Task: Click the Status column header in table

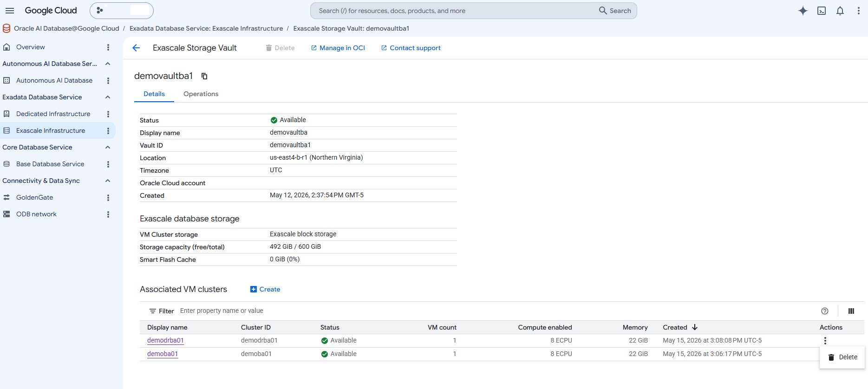Action: 330,327
